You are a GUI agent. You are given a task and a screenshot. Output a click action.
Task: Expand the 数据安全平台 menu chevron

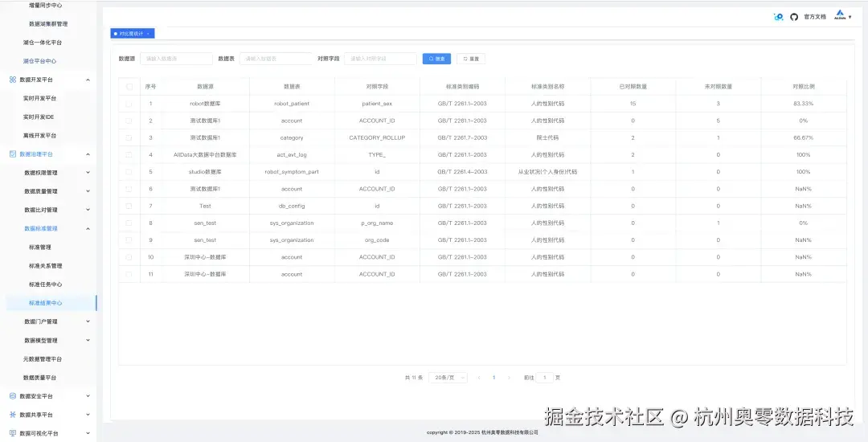(x=88, y=396)
